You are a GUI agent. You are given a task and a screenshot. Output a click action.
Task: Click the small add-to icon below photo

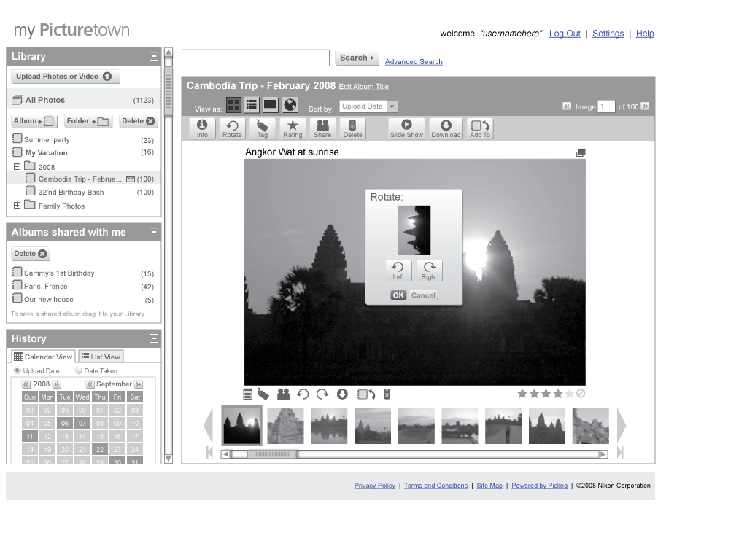coord(366,394)
